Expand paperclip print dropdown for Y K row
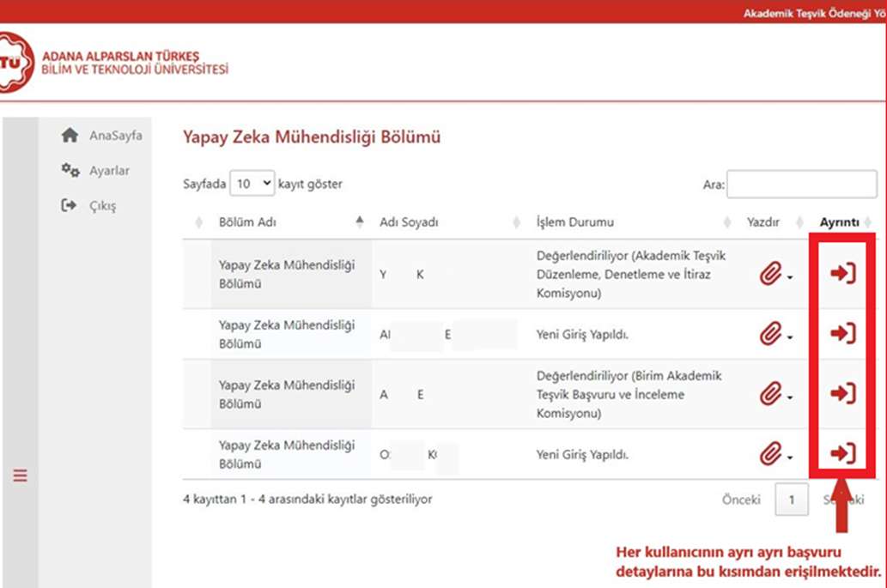The image size is (887, 588). [x=776, y=274]
